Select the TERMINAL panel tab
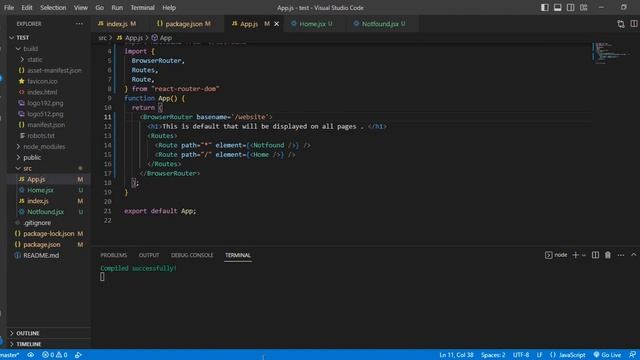This screenshot has width=640, height=360. tap(238, 255)
